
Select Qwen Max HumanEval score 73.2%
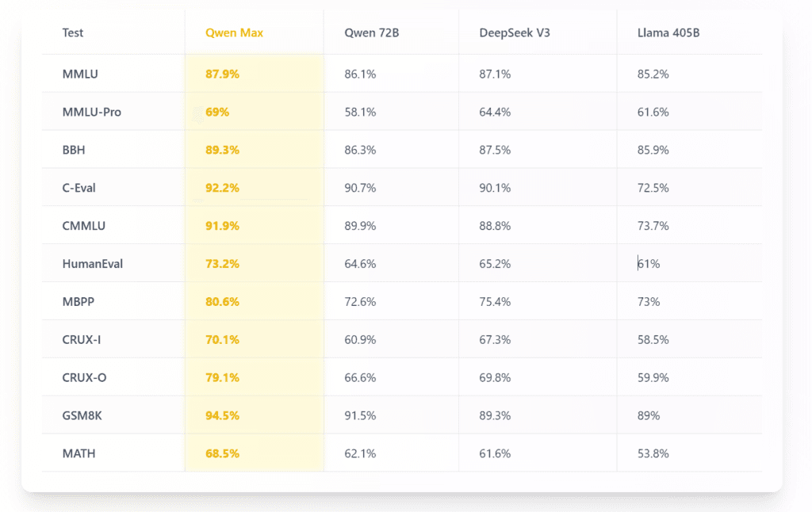[222, 263]
